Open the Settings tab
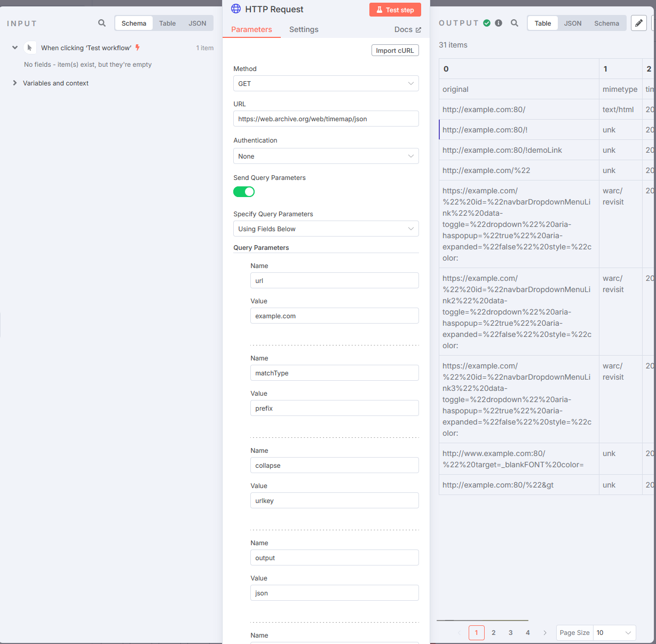 (x=304, y=29)
